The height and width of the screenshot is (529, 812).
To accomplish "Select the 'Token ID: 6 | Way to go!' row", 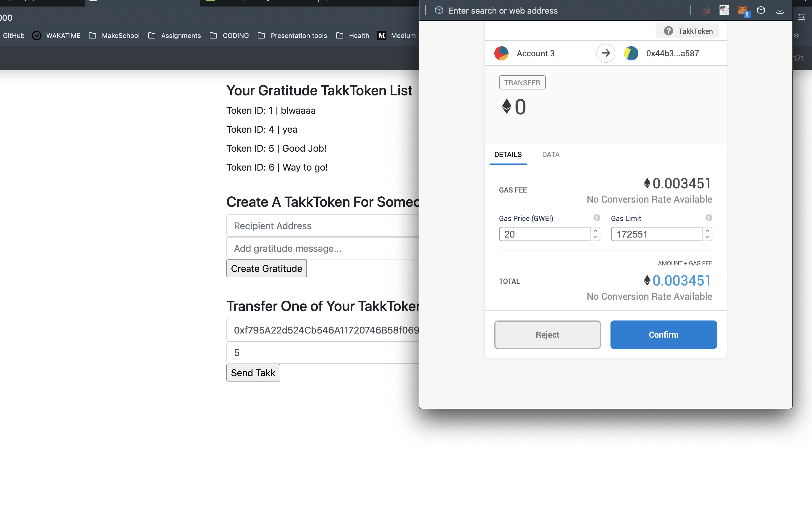I will [277, 167].
